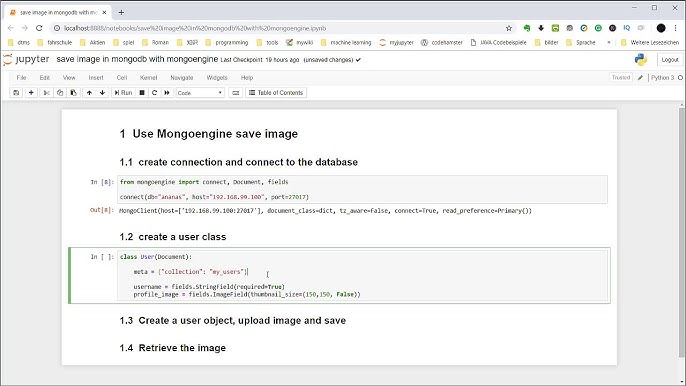Open the Code cell type dropdown
Viewport: 686px width, 386px height.
tap(200, 93)
